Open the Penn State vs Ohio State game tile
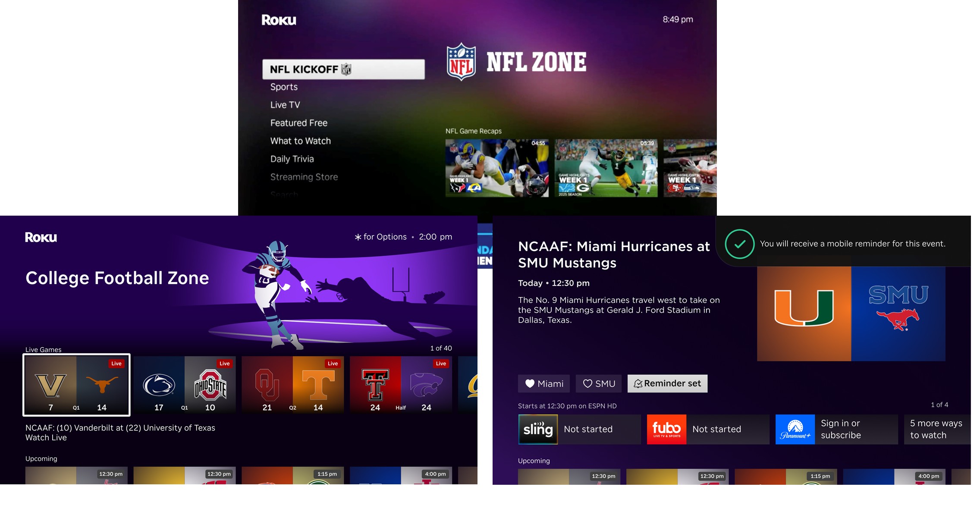This screenshot has width=980, height=521. (185, 385)
